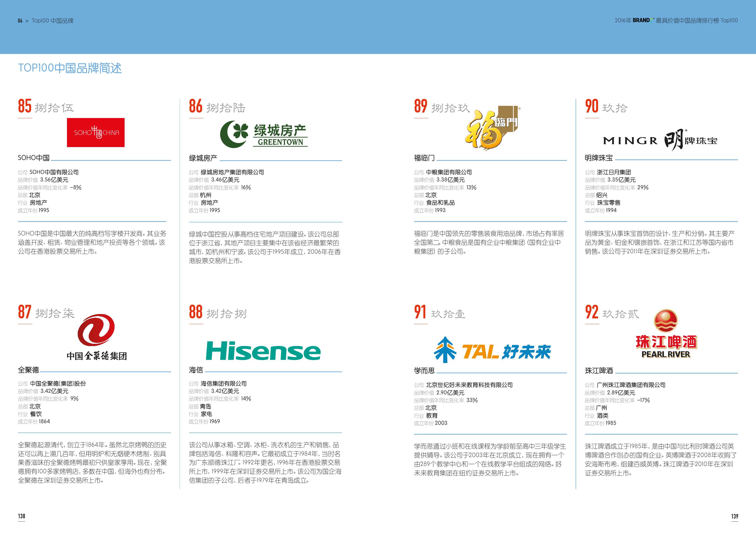Viewport: 756px width, 535px height.
Task: Select founding year 1969
Action: pyautogui.click(x=215, y=422)
